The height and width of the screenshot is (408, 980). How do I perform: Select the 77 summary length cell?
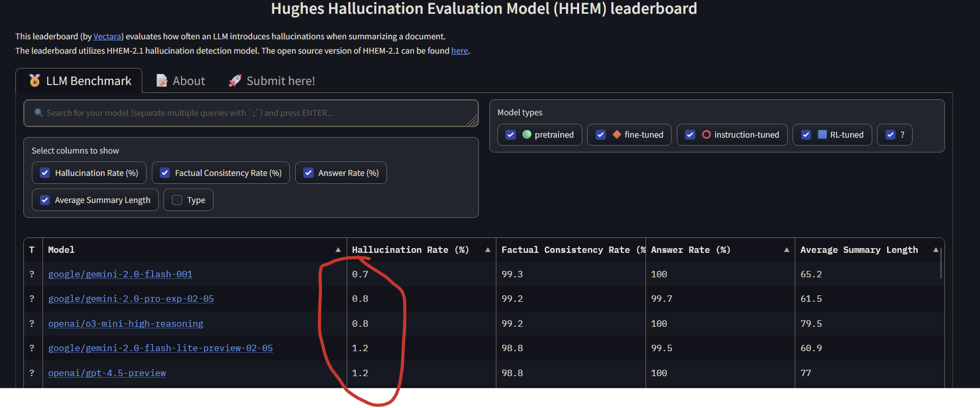870,373
